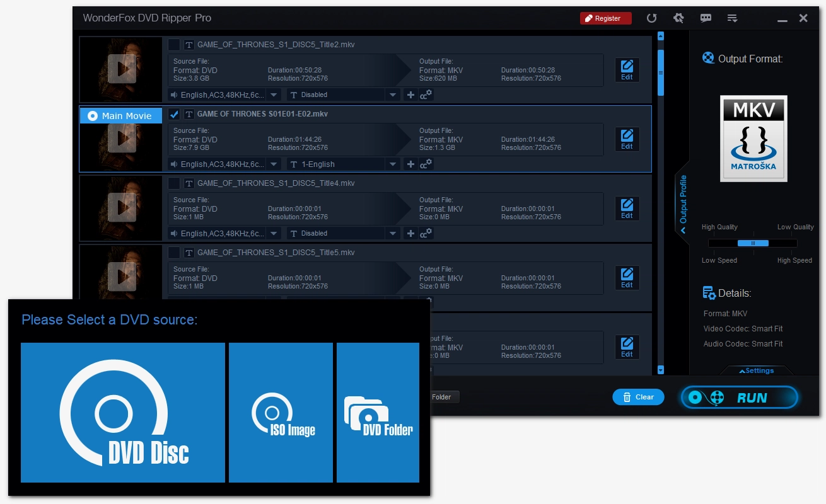
Task: Open subtitle CC settings on Main Movie
Action: tap(426, 164)
